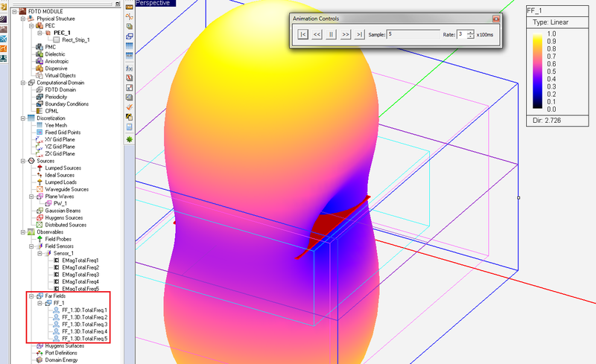Jump to first animation sample
The height and width of the screenshot is (364, 596).
302,34
